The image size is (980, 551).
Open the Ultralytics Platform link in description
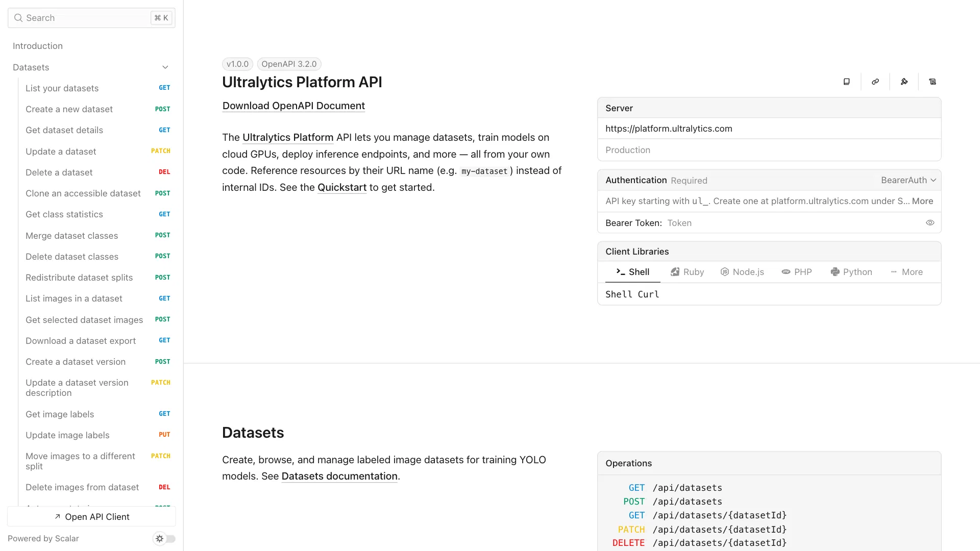pos(288,137)
